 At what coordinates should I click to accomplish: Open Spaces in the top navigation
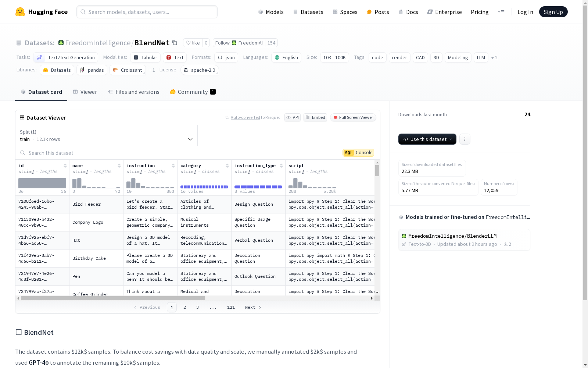pos(345,12)
